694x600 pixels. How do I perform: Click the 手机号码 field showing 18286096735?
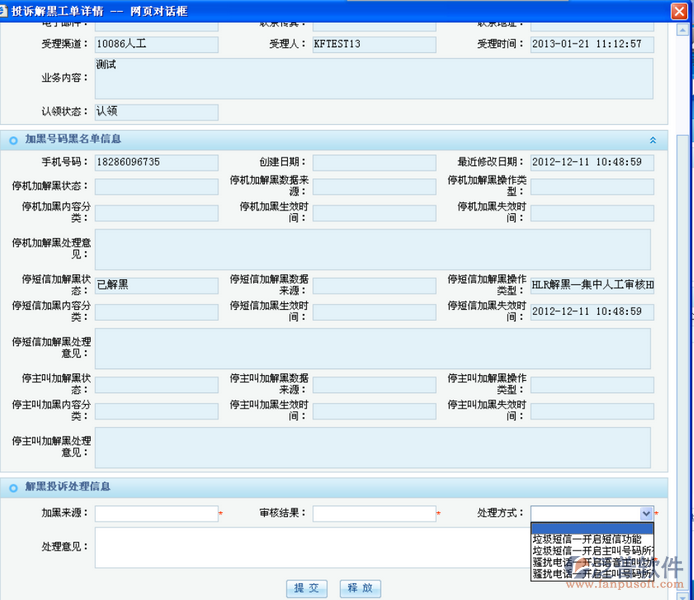tap(156, 162)
